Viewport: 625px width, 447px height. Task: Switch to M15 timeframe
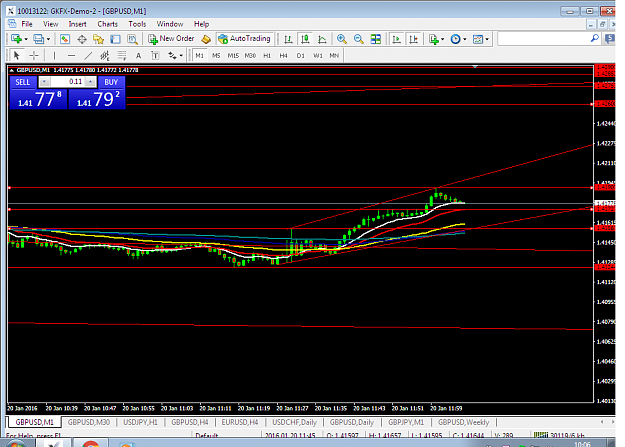pos(233,55)
